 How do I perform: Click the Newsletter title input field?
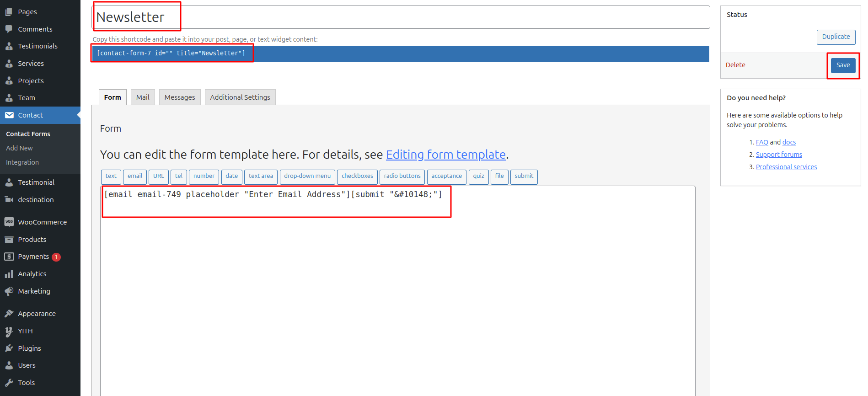pos(401,17)
